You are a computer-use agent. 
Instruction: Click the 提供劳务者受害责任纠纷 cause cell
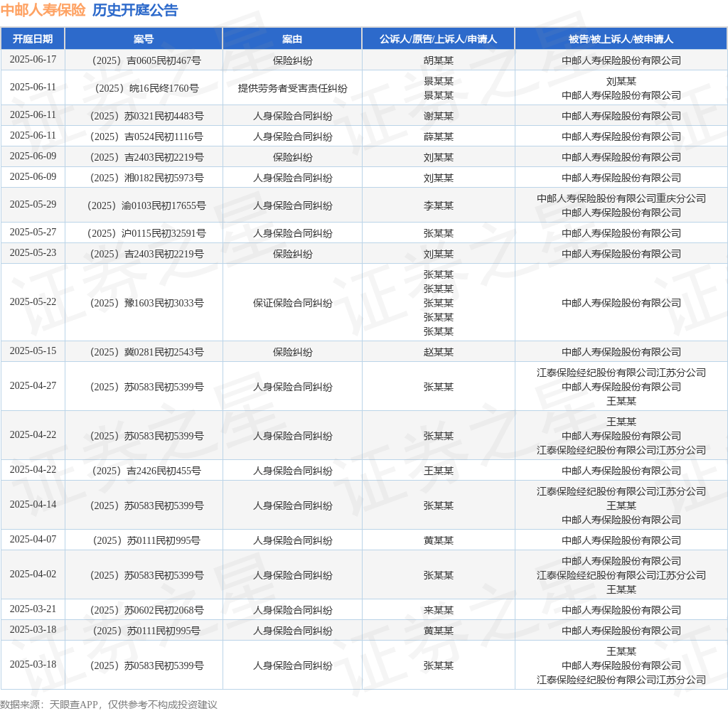(x=292, y=88)
